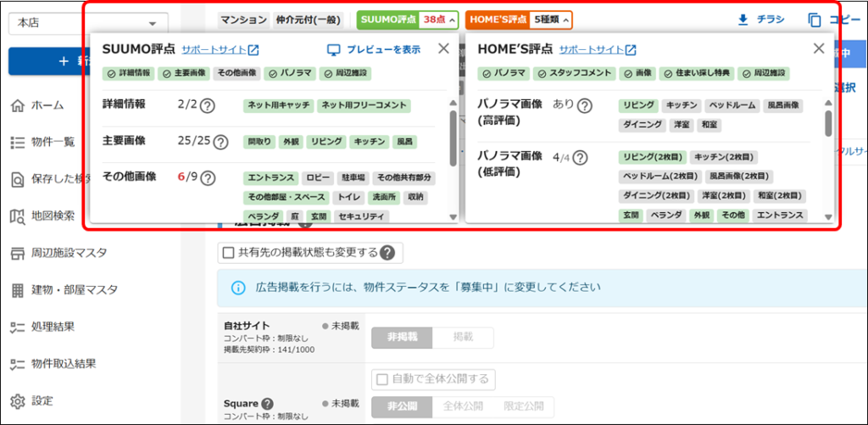Toggle 共有先の掲載状態も変更する checkbox
868x425 pixels.
[228, 254]
